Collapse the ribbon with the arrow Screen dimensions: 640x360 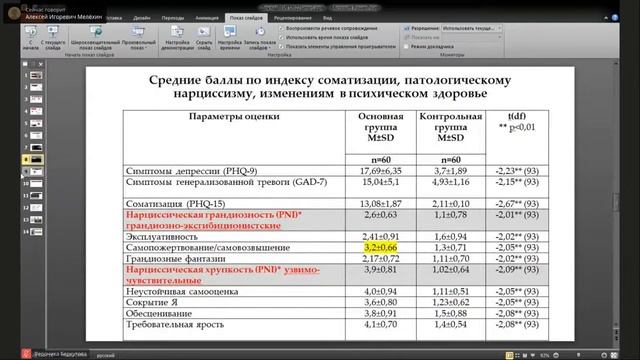coord(606,18)
